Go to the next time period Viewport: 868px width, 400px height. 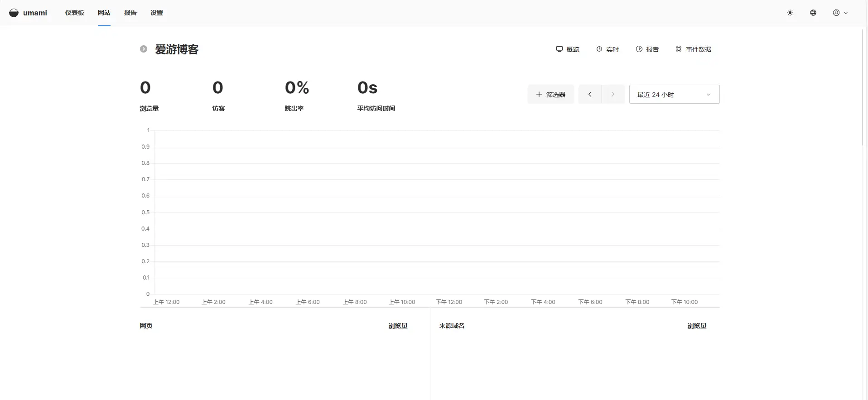pos(613,94)
